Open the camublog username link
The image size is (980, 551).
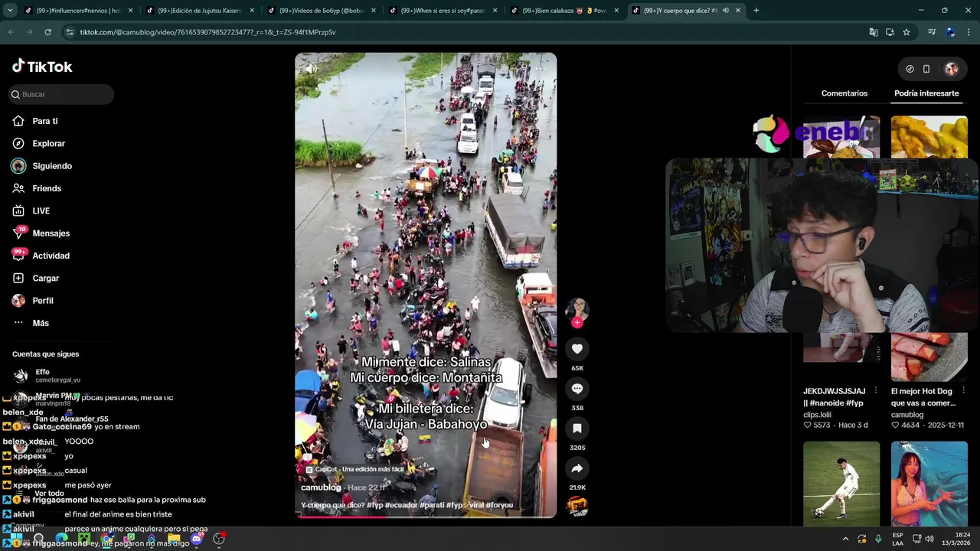click(321, 487)
